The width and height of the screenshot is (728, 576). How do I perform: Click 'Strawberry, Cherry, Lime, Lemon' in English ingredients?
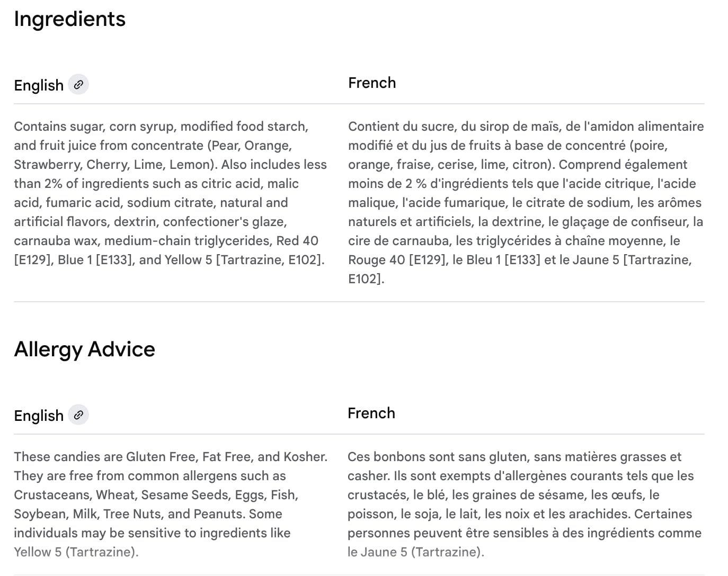113,165
